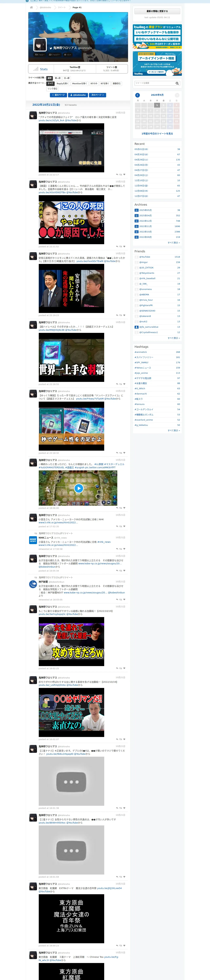Screen dimensions: 210x980
Task: Show all Hashtags via すべて表示
Action: (x=174, y=431)
